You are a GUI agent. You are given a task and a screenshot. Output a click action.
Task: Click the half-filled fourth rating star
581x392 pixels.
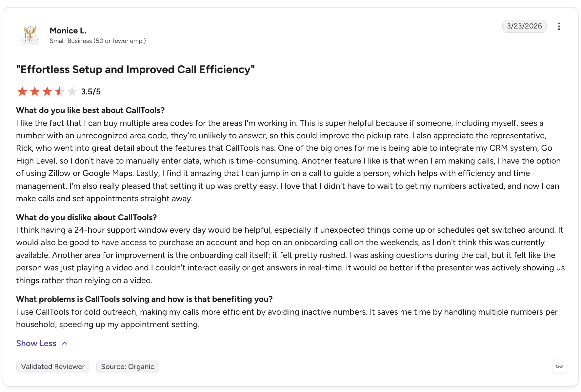[60, 91]
